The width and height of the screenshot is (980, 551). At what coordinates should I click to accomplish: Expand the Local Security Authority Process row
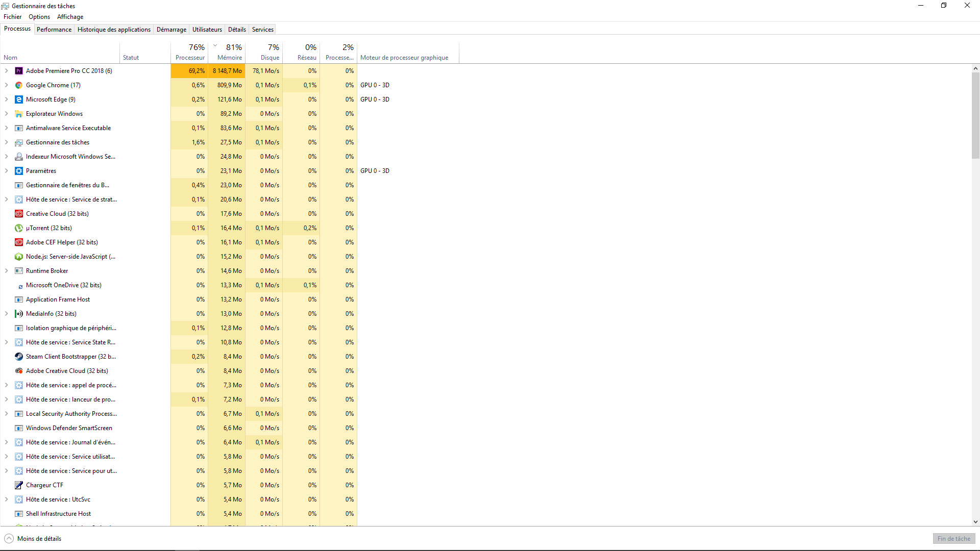pyautogui.click(x=7, y=414)
